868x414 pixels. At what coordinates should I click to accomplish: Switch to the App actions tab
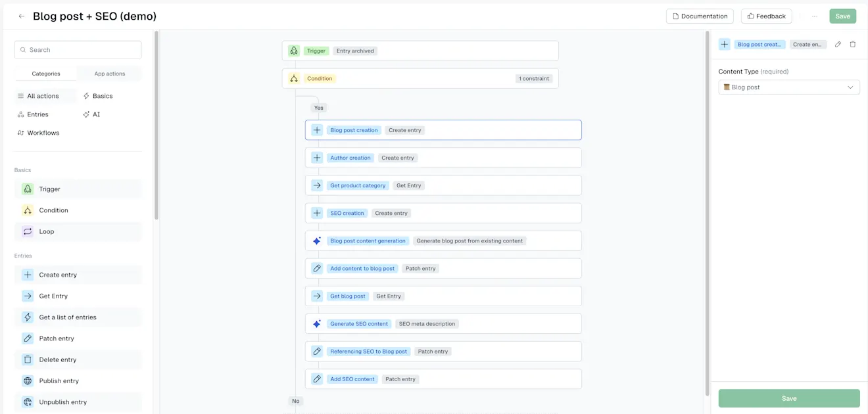(x=109, y=73)
